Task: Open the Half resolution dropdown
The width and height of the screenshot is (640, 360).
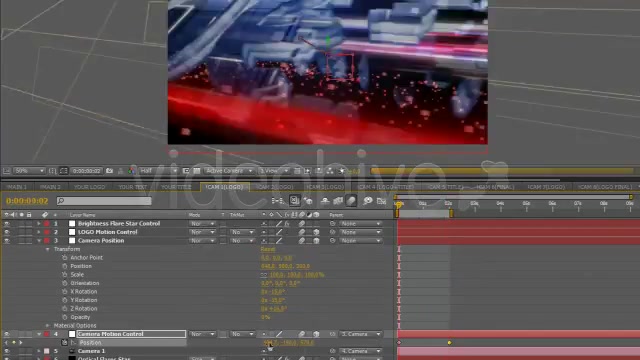Action: (158, 171)
